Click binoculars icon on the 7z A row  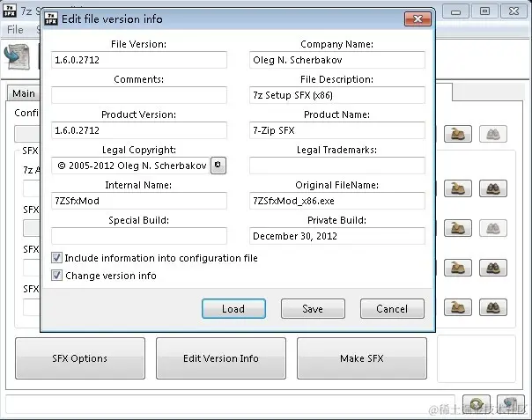(x=493, y=188)
